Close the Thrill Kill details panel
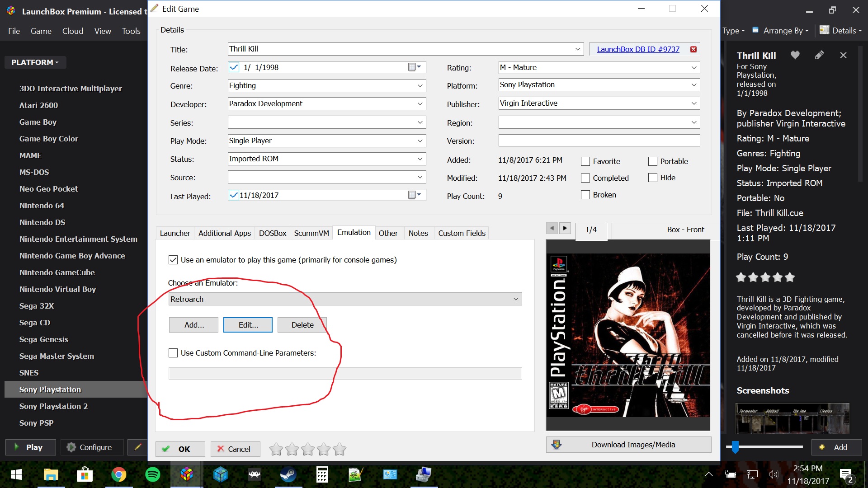This screenshot has width=868, height=488. coord(843,55)
